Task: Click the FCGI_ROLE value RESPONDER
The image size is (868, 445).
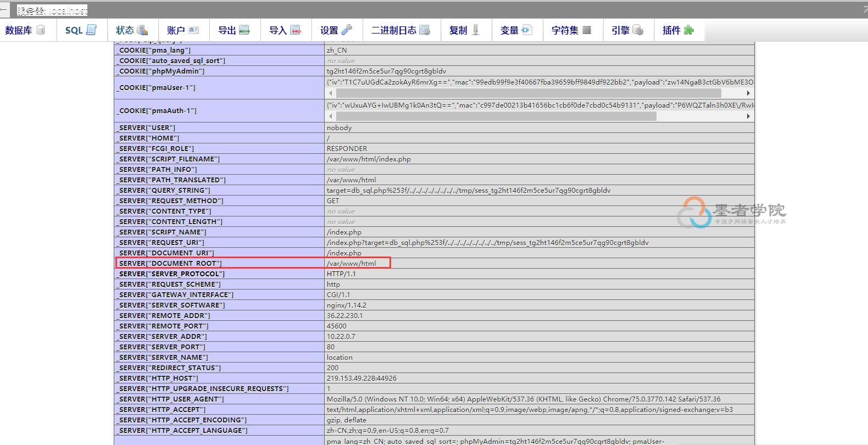Action: 347,148
